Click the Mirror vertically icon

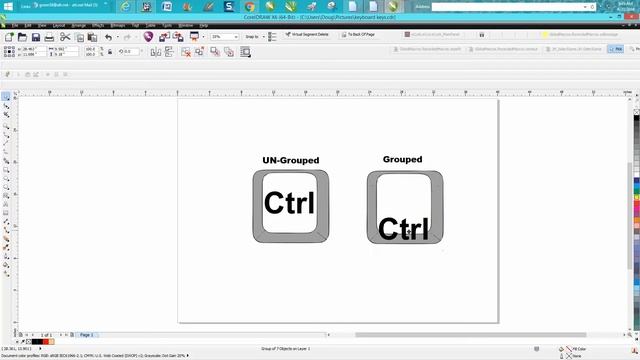(x=169, y=52)
